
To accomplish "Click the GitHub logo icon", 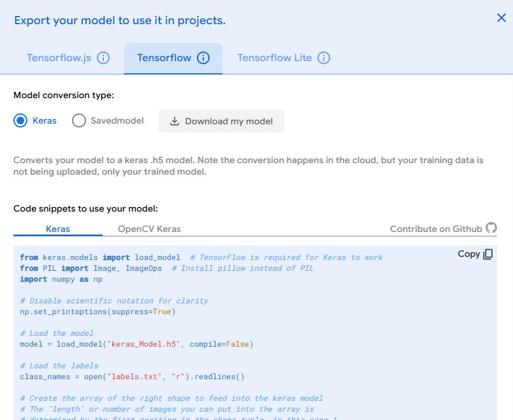I will click(x=491, y=228).
